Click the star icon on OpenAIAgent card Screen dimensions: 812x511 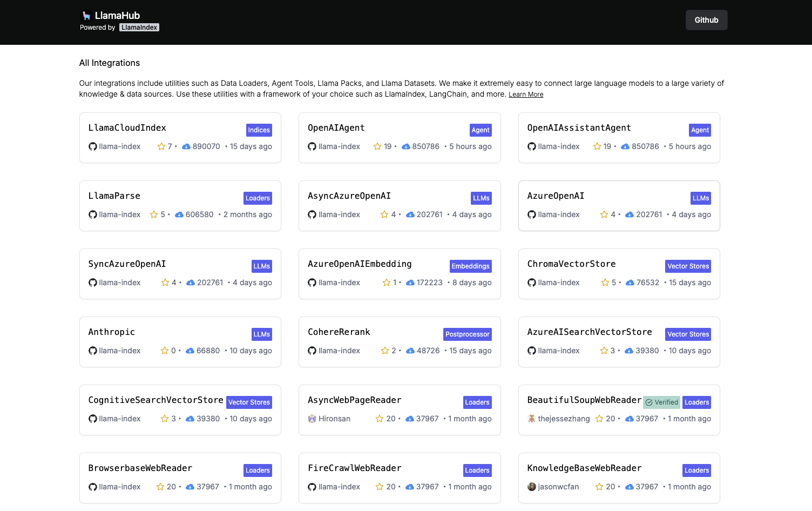377,146
